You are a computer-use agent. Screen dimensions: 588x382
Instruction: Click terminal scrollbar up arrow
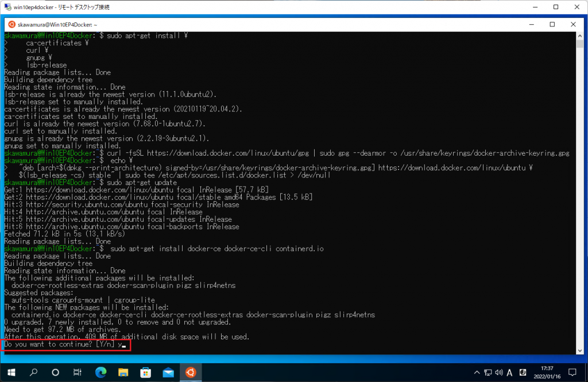[x=580, y=36]
